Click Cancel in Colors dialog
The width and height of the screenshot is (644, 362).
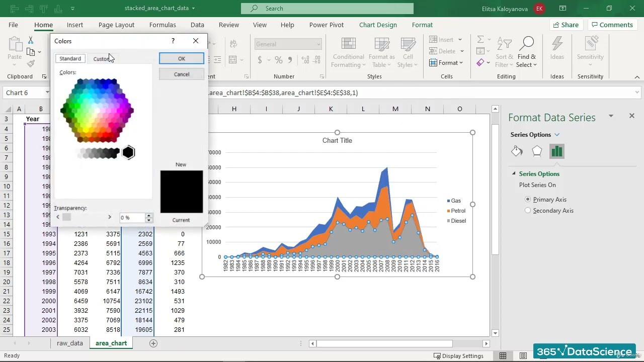(182, 74)
